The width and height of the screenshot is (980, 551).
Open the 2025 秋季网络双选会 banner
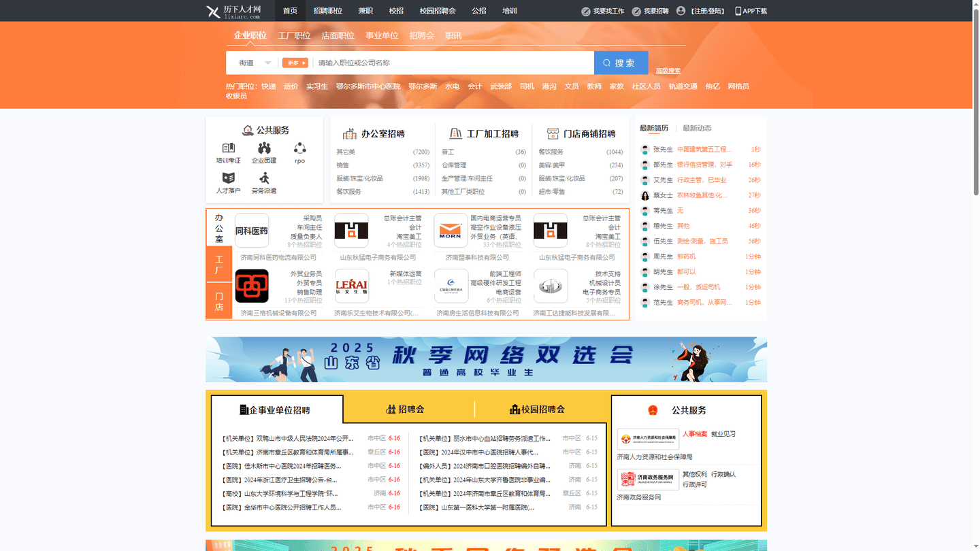(486, 359)
